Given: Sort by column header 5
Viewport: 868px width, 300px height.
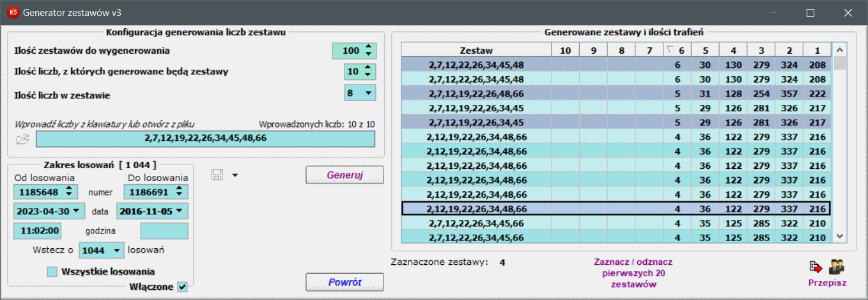Looking at the screenshot, I should coord(705,50).
